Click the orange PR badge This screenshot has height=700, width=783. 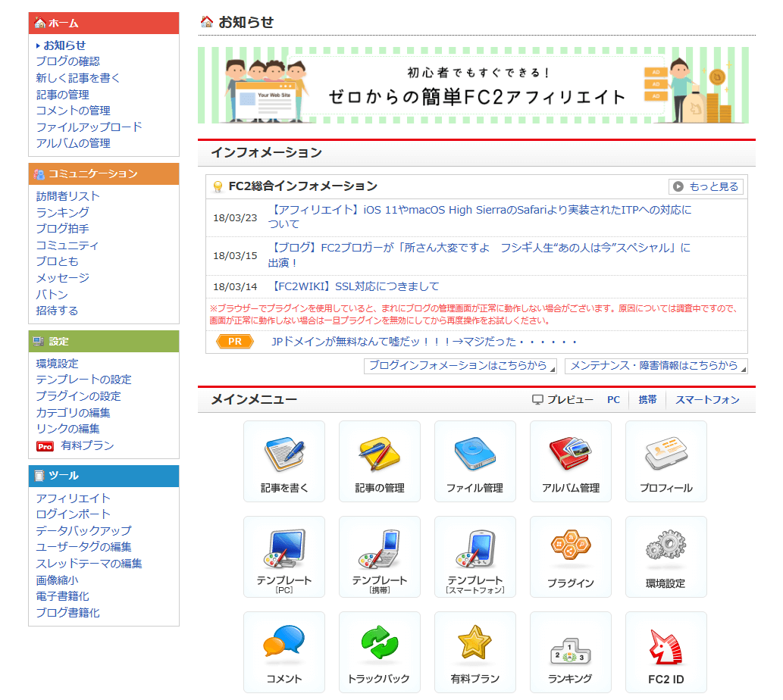pyautogui.click(x=235, y=342)
